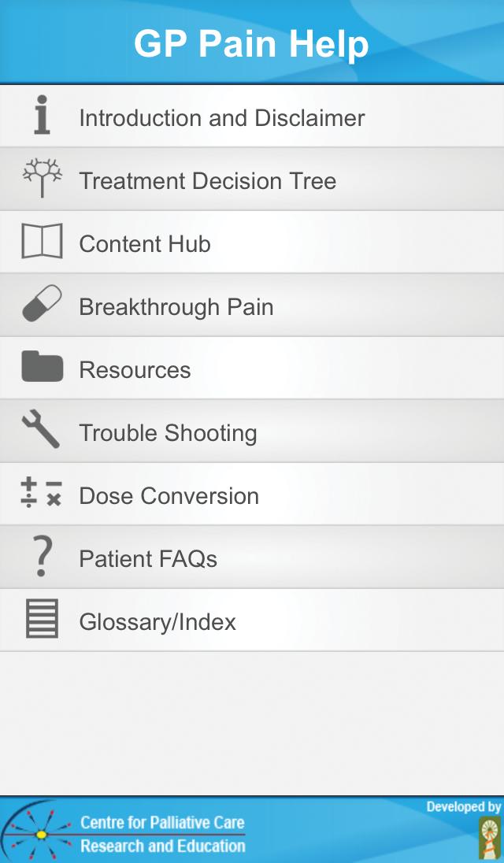Select the Treatment Decision Tree branch icon
The height and width of the screenshot is (863, 504).
click(41, 179)
